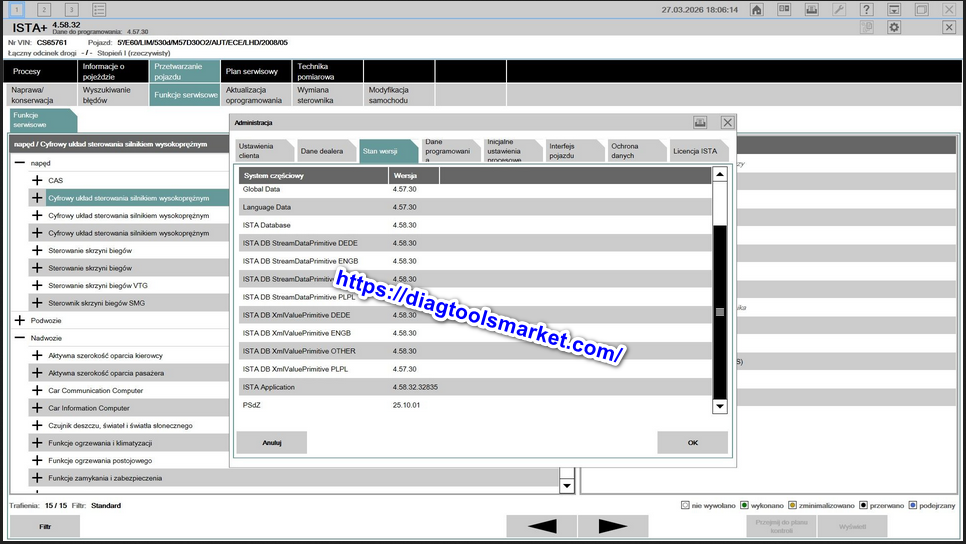
Task: Collapse the Nadwozie tree node
Action: click(x=19, y=338)
